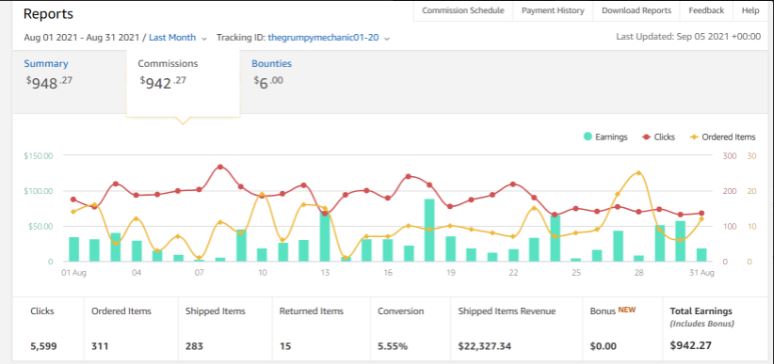The image size is (774, 364).
Task: Click the NEW badge next to Bonus
Action: pos(627,310)
